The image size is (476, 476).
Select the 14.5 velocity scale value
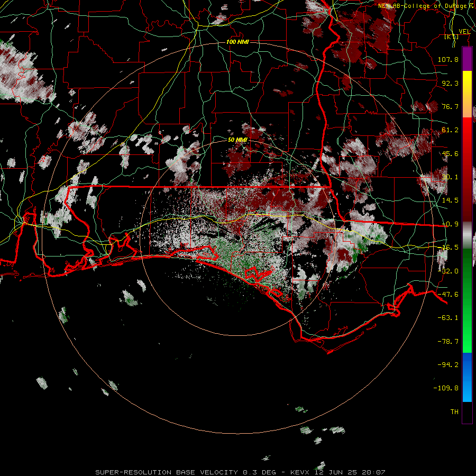450,200
